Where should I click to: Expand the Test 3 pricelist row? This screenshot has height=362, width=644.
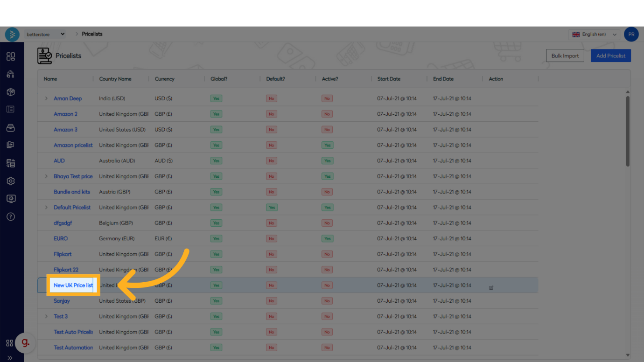pos(46,316)
